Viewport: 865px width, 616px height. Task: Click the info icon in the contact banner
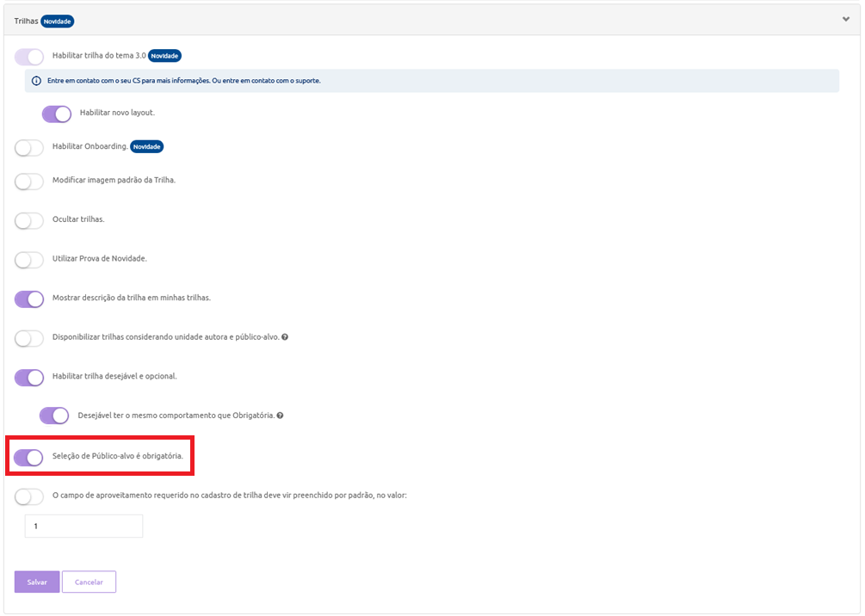pos(36,81)
